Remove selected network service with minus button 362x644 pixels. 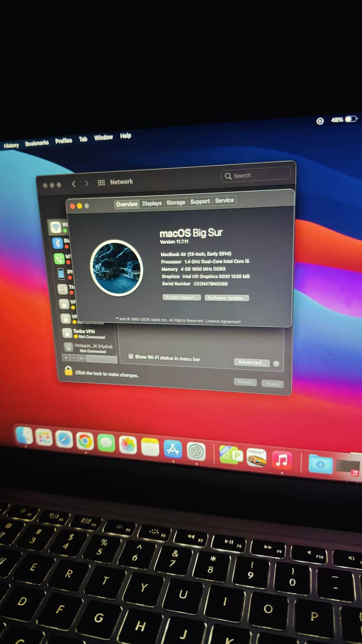click(74, 358)
